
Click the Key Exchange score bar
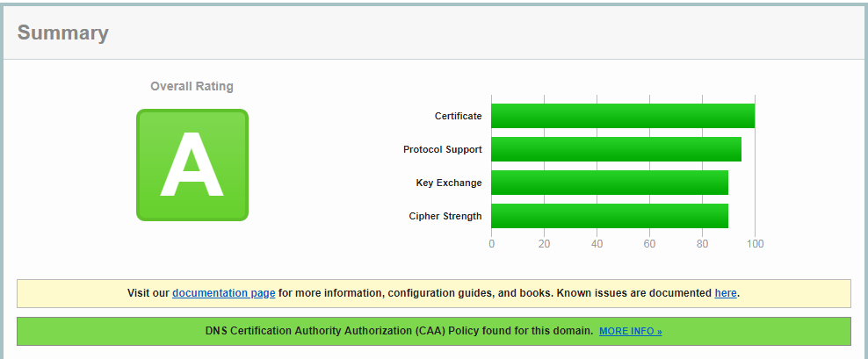tap(609, 183)
